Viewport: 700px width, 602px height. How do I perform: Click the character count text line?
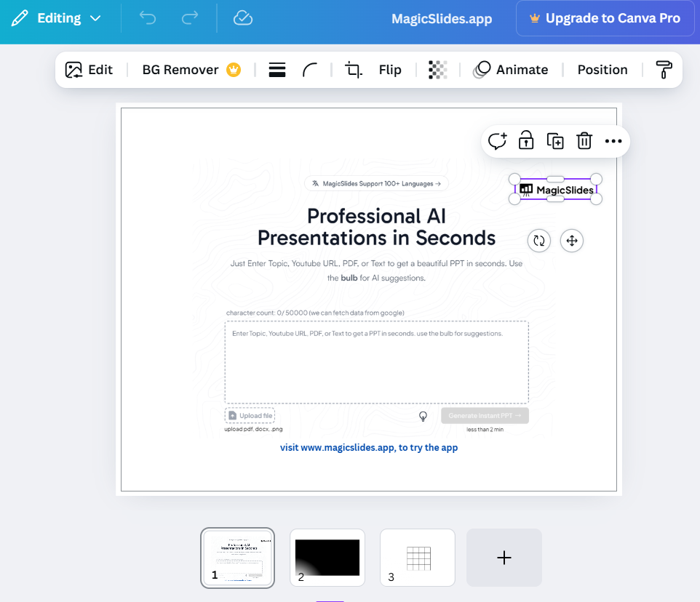[x=315, y=313]
